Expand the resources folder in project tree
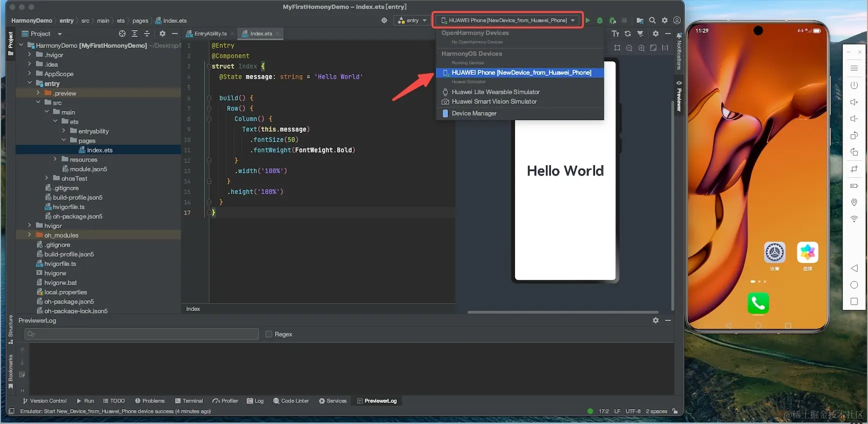868x424 pixels. [x=55, y=159]
